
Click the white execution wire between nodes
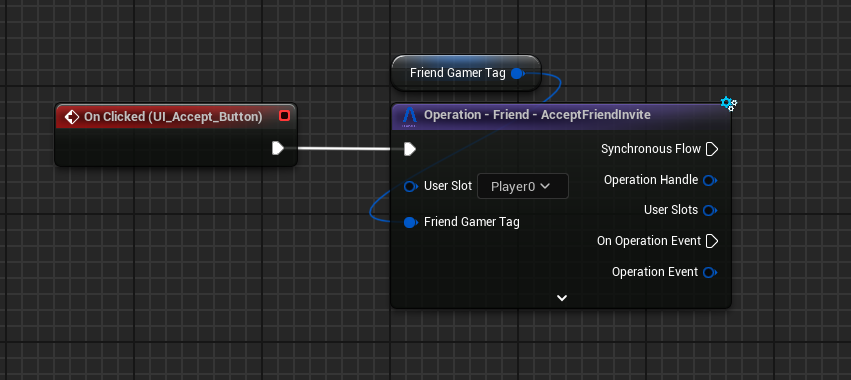tap(344, 149)
